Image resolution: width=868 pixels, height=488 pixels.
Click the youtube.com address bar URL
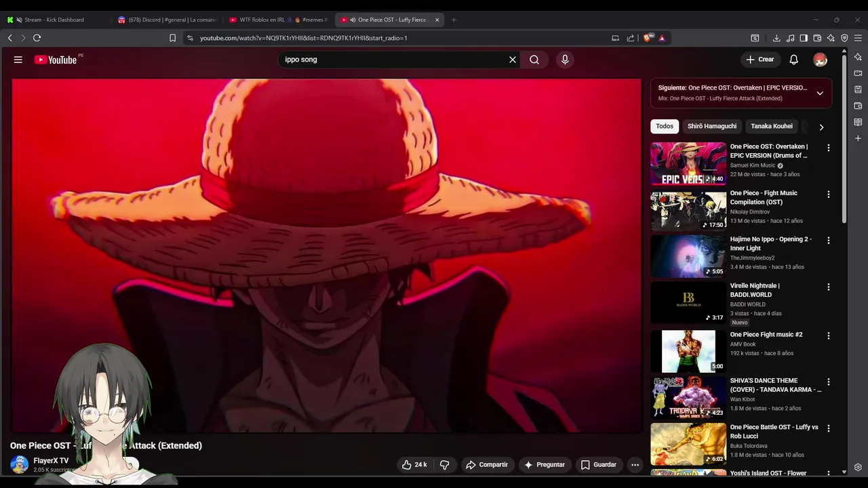click(x=304, y=38)
